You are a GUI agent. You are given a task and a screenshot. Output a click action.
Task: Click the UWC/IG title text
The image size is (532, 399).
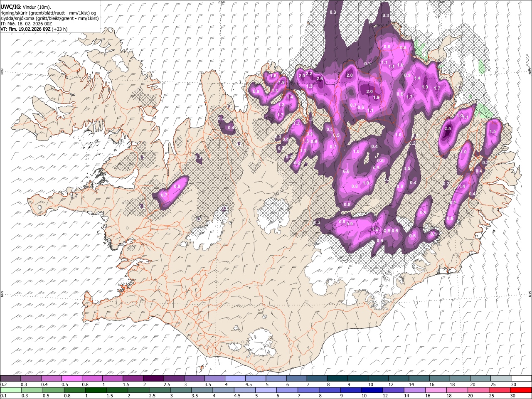tap(10, 7)
